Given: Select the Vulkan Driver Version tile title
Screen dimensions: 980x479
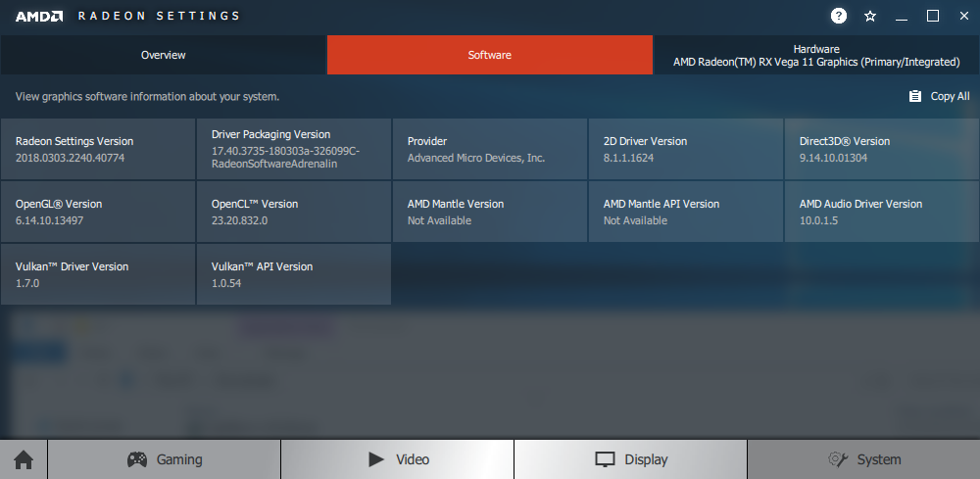Looking at the screenshot, I should pos(72,266).
